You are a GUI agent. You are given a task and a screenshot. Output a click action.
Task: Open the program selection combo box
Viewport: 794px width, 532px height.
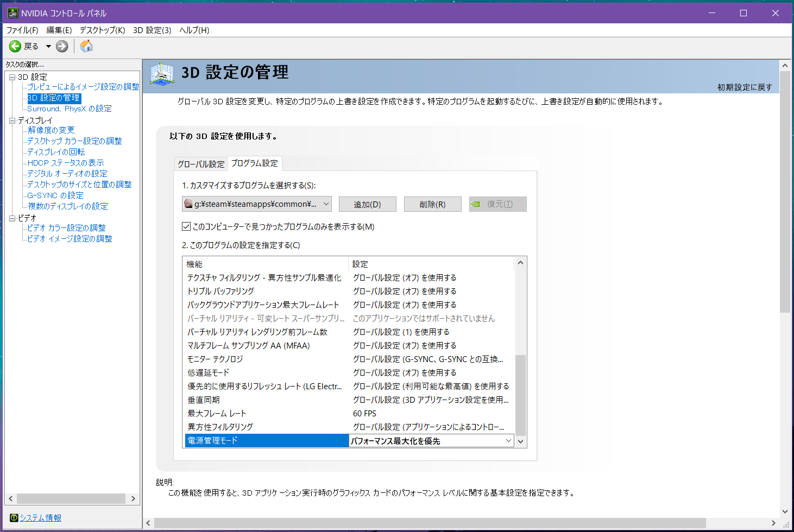(257, 204)
